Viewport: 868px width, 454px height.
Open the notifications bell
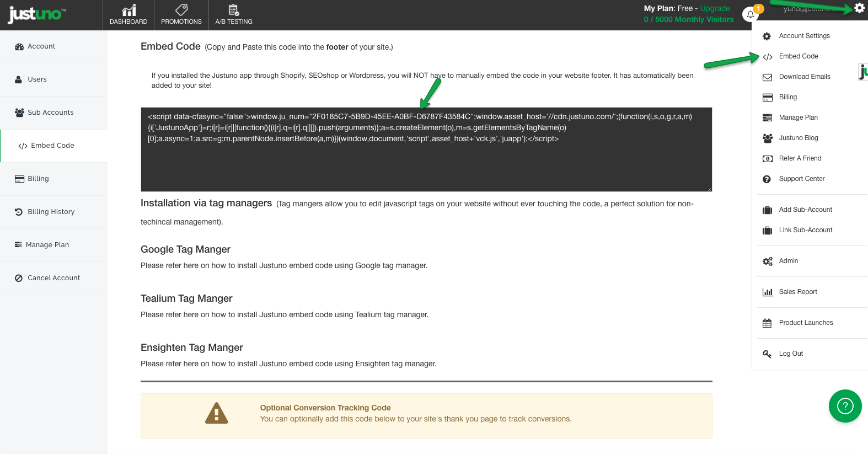click(x=751, y=14)
